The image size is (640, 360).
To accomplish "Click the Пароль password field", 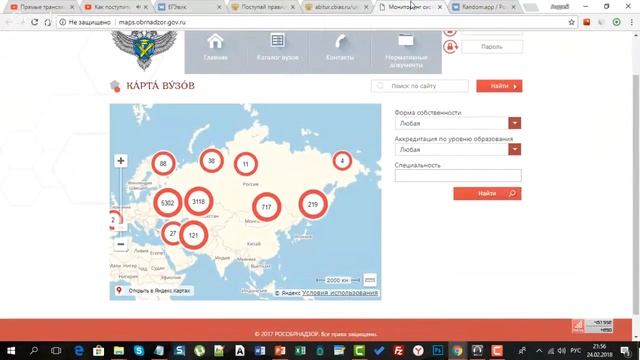I will [x=492, y=47].
